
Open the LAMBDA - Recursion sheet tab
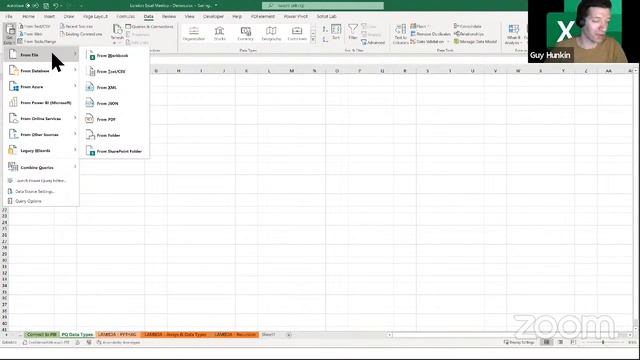coord(235,335)
